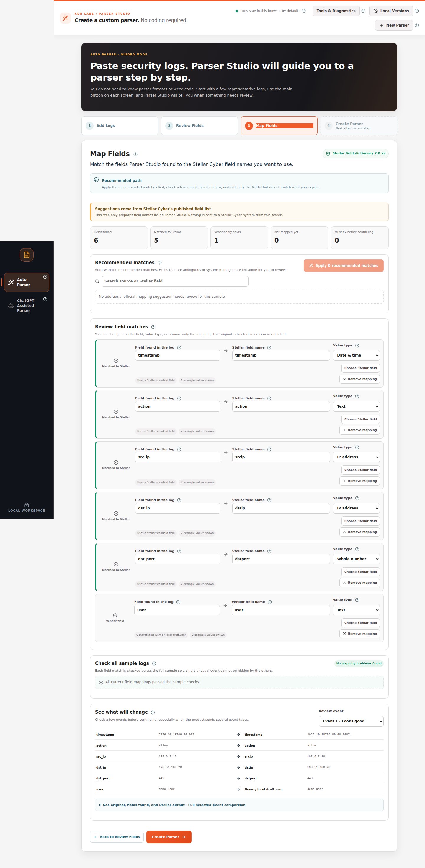Click Value type help icon in timestamp row

pyautogui.click(x=357, y=345)
